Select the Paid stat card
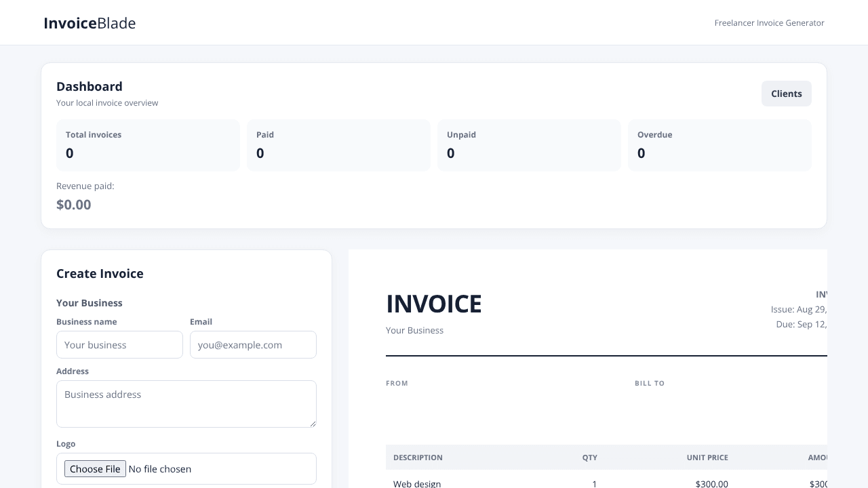The width and height of the screenshot is (868, 488). (338, 145)
